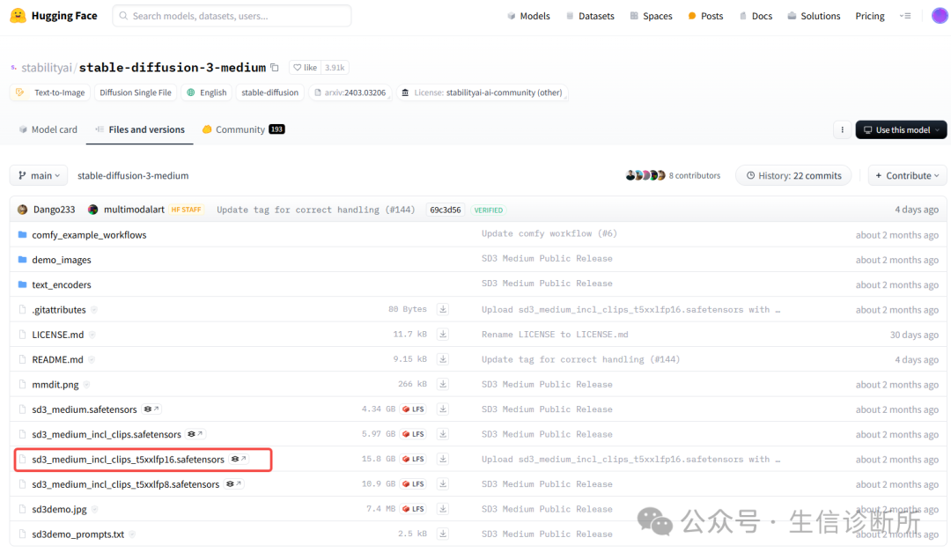Screen dimensions: 951x560
Task: Open the stabilityai organization link
Action: pyautogui.click(x=46, y=67)
